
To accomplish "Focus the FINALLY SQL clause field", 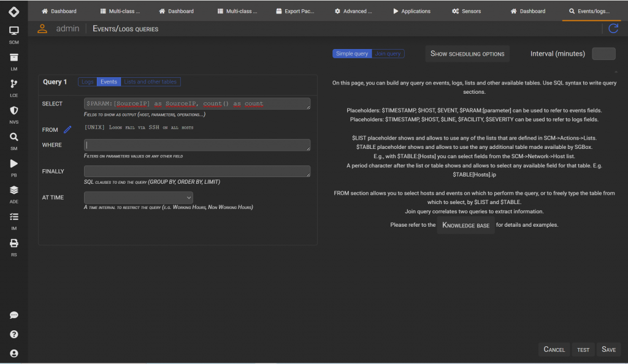I will [x=197, y=171].
